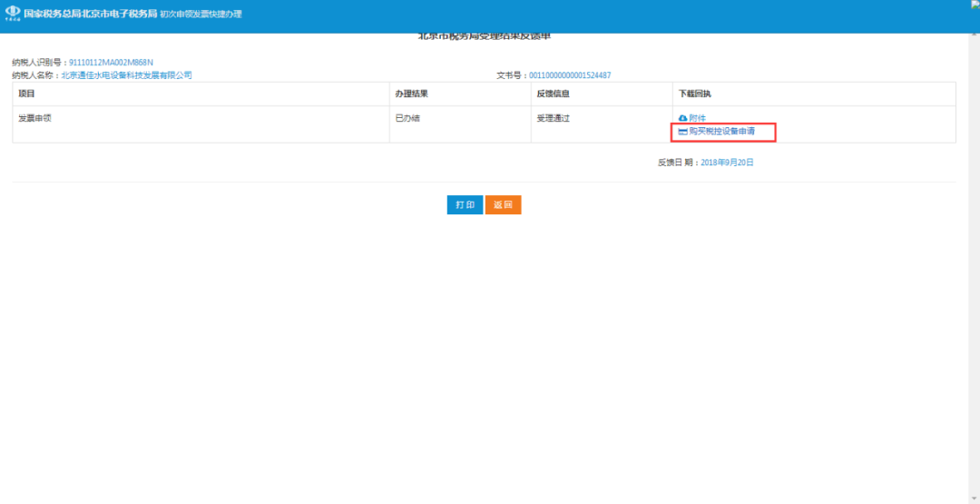Open the 附件 attachment link
The image size is (980, 504).
[697, 119]
